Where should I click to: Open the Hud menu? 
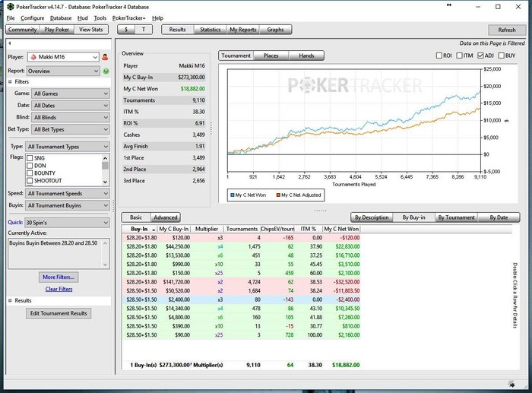pos(82,18)
